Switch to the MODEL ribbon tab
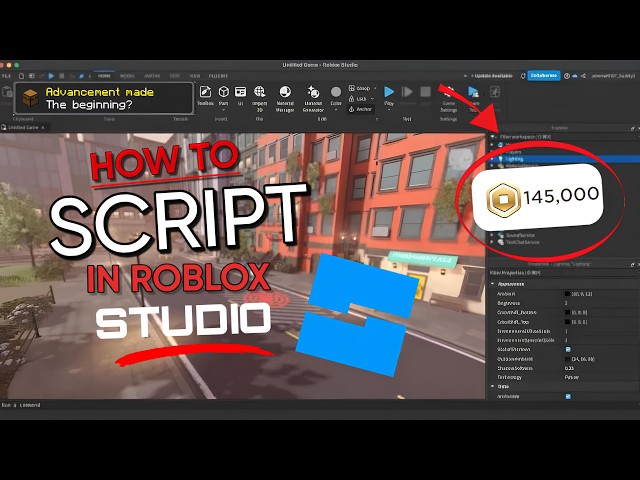Viewport: 640px width, 480px height. tap(127, 76)
